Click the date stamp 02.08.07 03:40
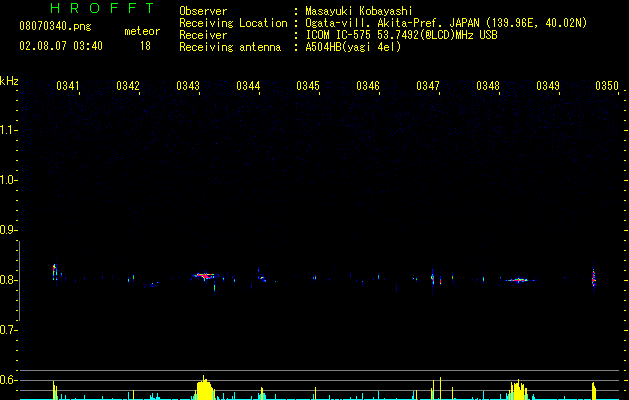The height and width of the screenshot is (400, 629). (61, 46)
